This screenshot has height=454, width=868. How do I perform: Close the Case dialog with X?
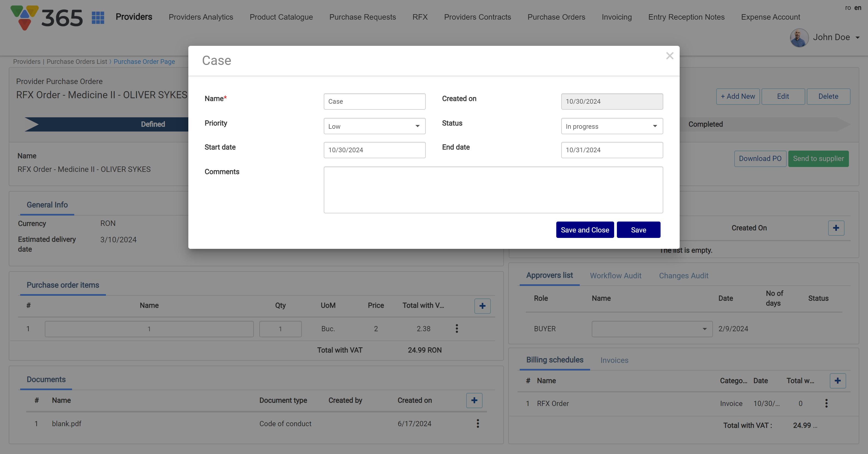tap(670, 56)
